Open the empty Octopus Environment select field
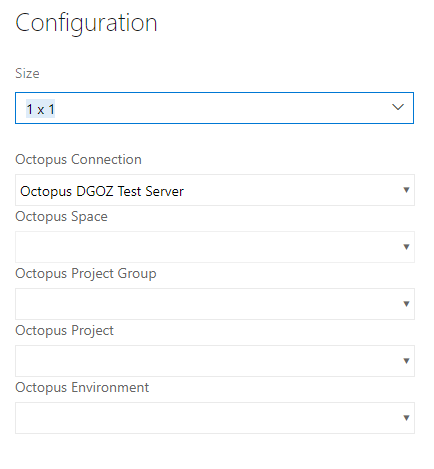This screenshot has width=434, height=469. tap(215, 418)
